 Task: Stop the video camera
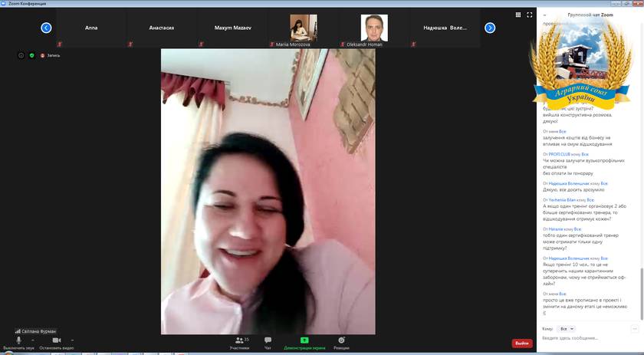56,343
